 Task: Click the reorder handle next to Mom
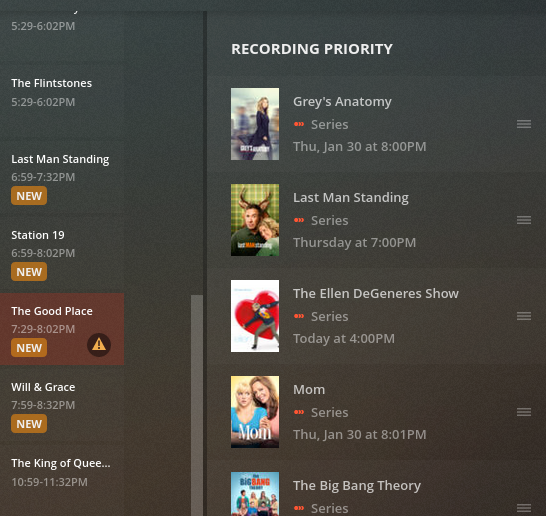pos(524,412)
